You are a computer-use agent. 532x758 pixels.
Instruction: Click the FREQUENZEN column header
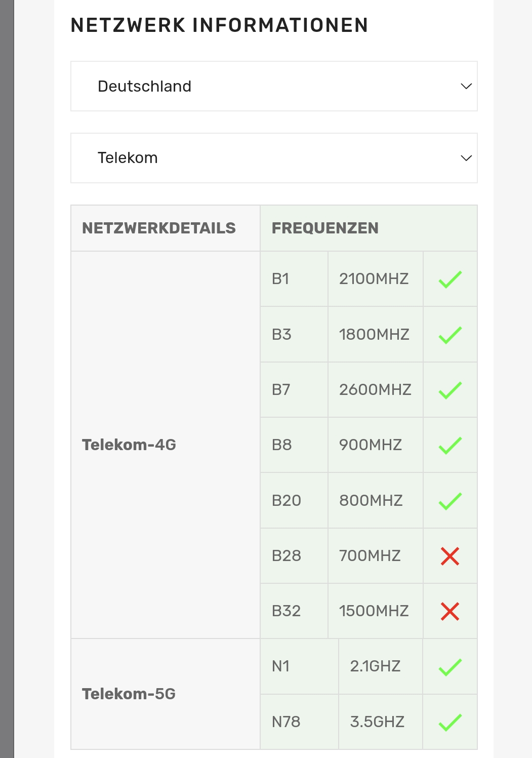coord(325,228)
